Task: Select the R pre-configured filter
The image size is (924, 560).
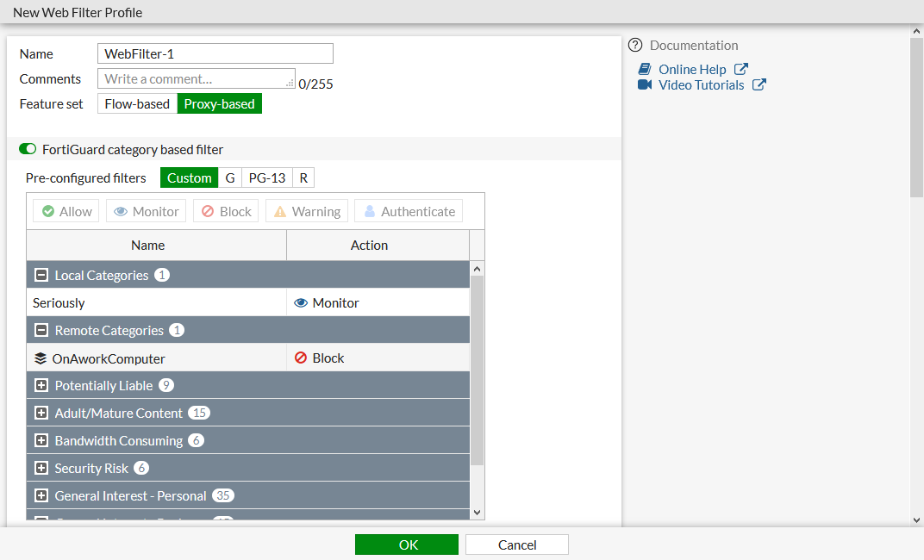Action: (303, 177)
